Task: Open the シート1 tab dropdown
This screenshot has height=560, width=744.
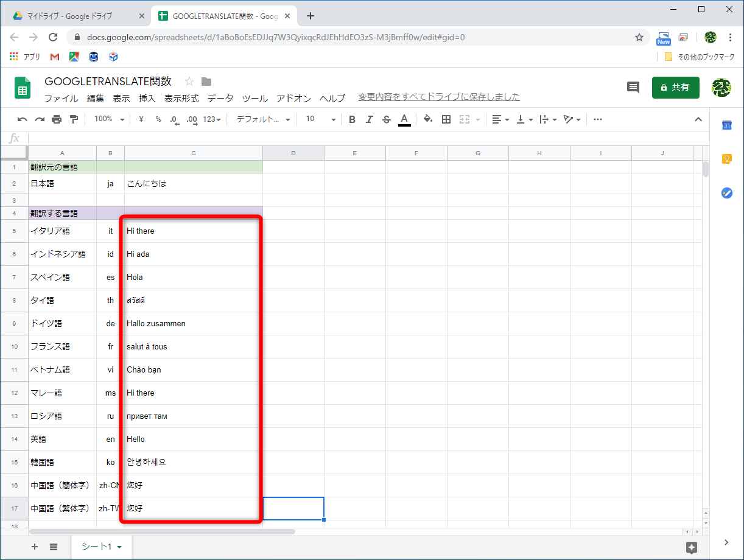Action: 119,548
